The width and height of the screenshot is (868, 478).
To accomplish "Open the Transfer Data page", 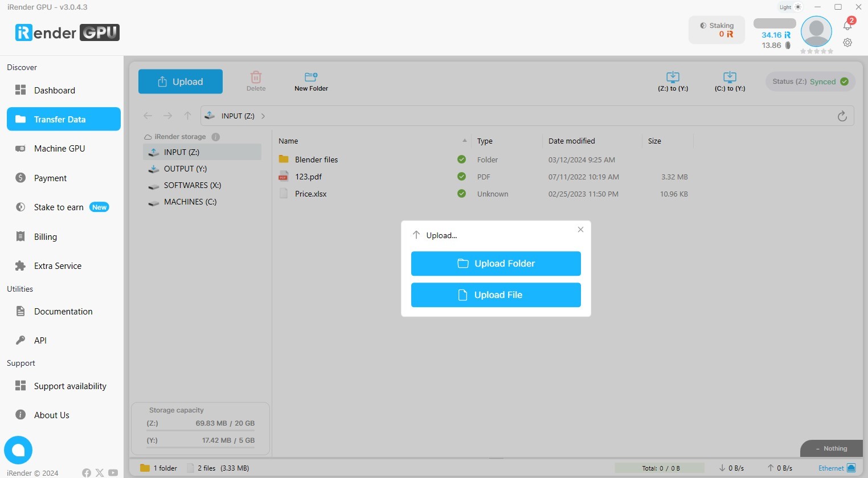I will (64, 119).
